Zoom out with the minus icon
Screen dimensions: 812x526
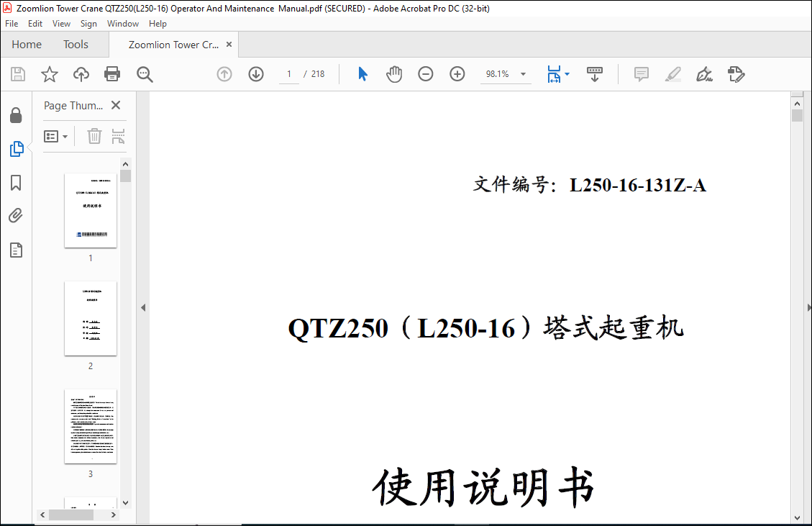(x=426, y=74)
